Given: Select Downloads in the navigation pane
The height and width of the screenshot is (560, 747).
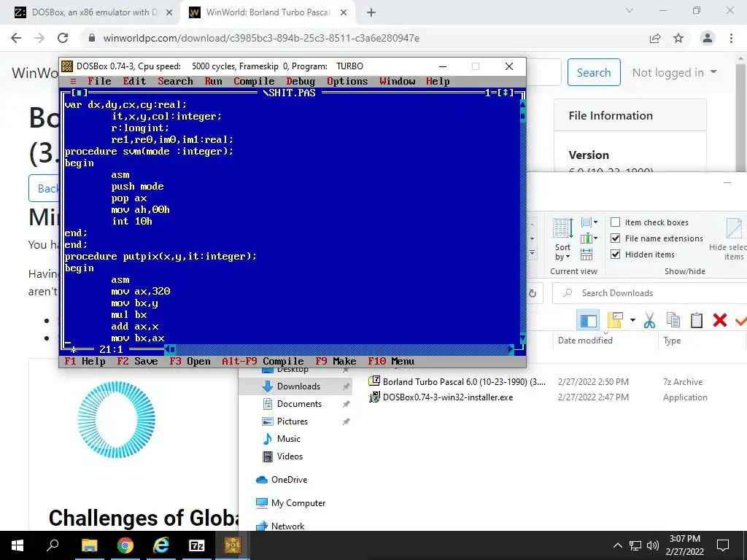Looking at the screenshot, I should point(298,386).
